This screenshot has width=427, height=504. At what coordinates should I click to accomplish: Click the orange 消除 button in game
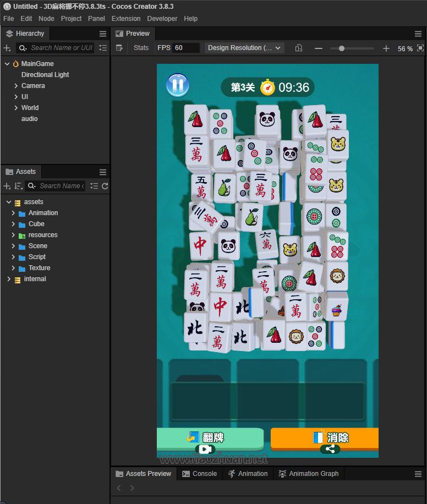coord(325,437)
